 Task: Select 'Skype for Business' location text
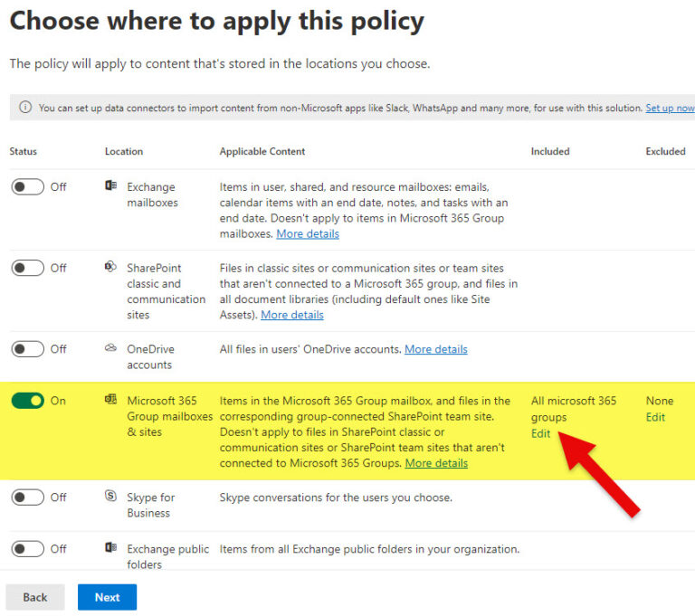[151, 505]
